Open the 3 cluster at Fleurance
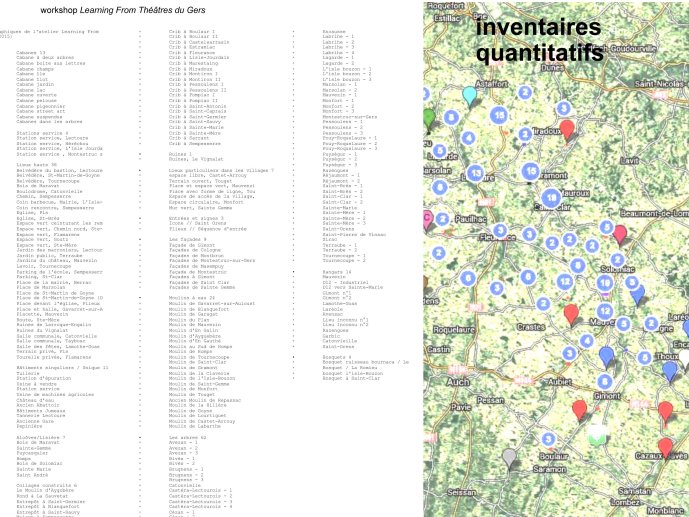689x517 pixels. pyautogui.click(x=500, y=230)
